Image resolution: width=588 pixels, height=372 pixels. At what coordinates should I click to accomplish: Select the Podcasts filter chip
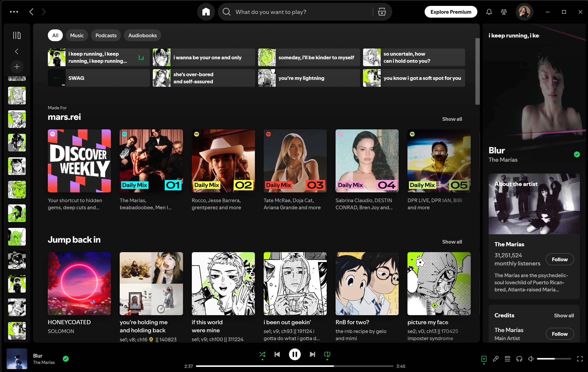coord(106,35)
